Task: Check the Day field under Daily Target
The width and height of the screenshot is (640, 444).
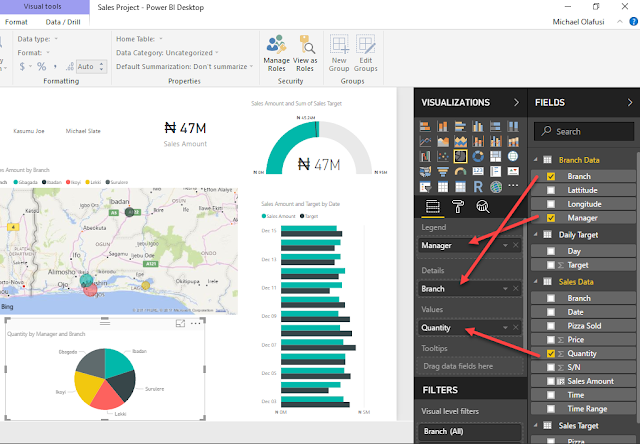Action: point(551,251)
